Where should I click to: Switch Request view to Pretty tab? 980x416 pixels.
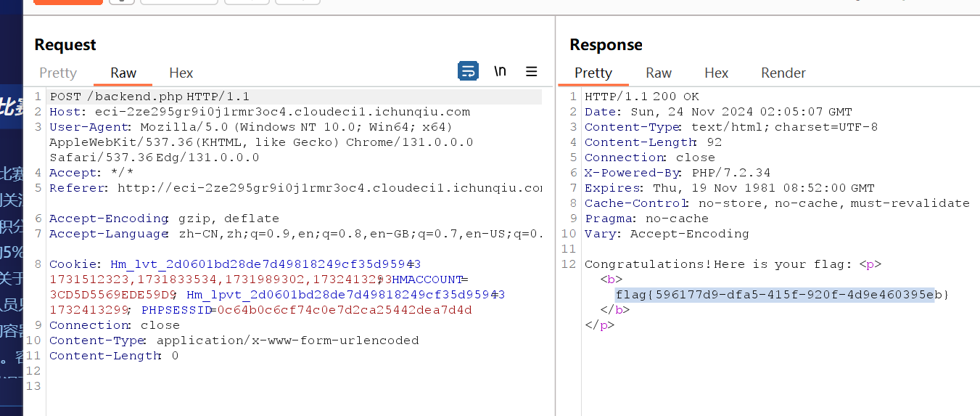58,73
